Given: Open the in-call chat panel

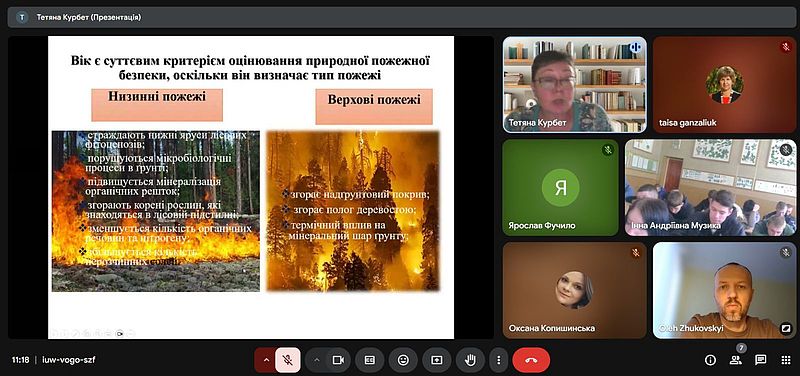Looking at the screenshot, I should coord(761,360).
